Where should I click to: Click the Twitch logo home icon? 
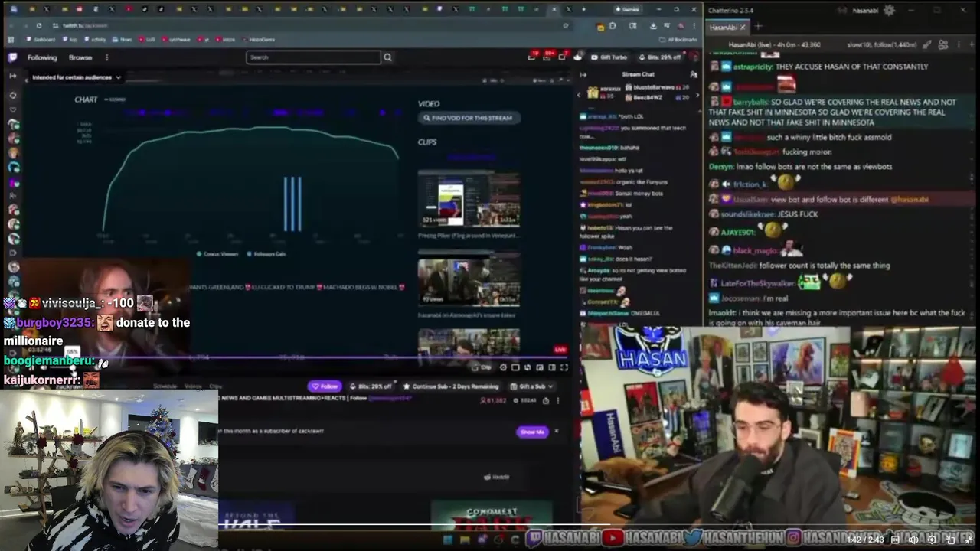[x=12, y=57]
